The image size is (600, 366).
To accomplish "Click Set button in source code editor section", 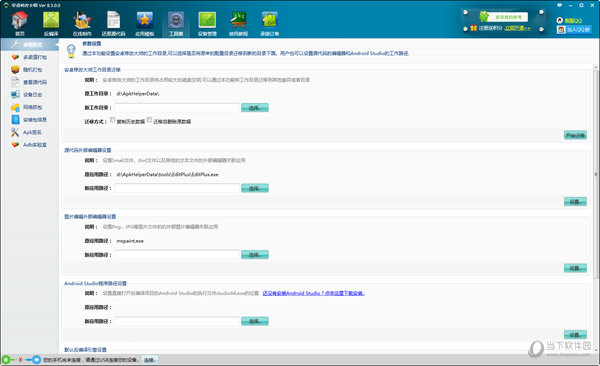I will pyautogui.click(x=575, y=201).
